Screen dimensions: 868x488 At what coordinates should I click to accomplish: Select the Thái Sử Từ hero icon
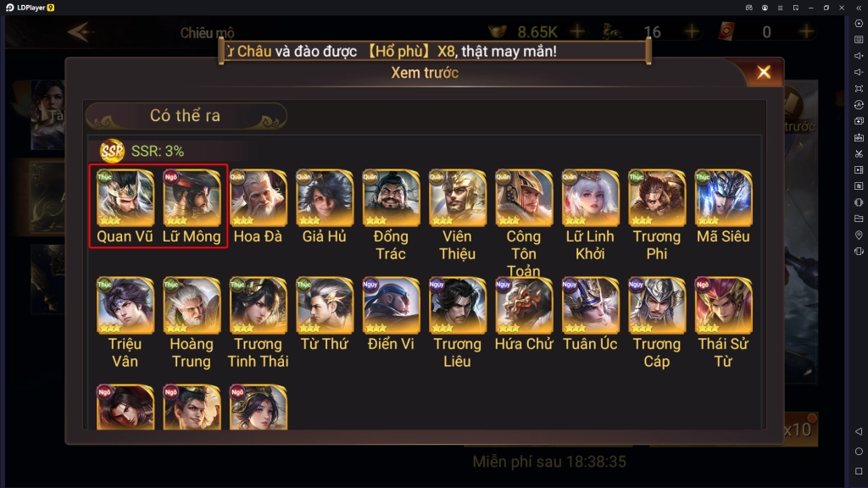(723, 305)
